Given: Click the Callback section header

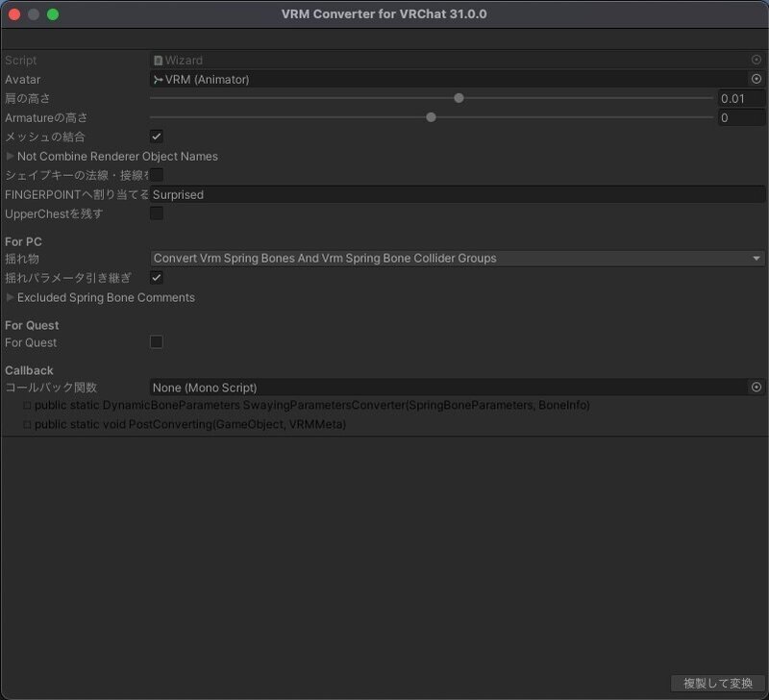Looking at the screenshot, I should (29, 370).
